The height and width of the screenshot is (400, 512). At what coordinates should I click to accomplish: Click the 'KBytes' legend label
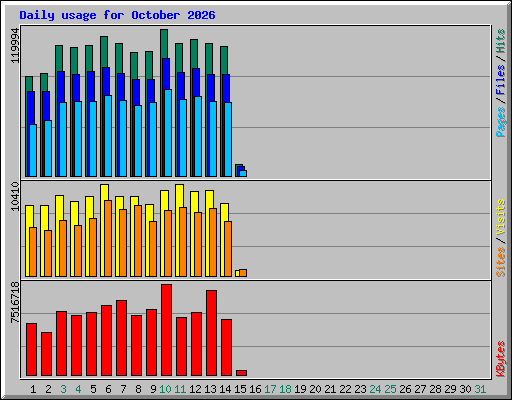pos(501,359)
